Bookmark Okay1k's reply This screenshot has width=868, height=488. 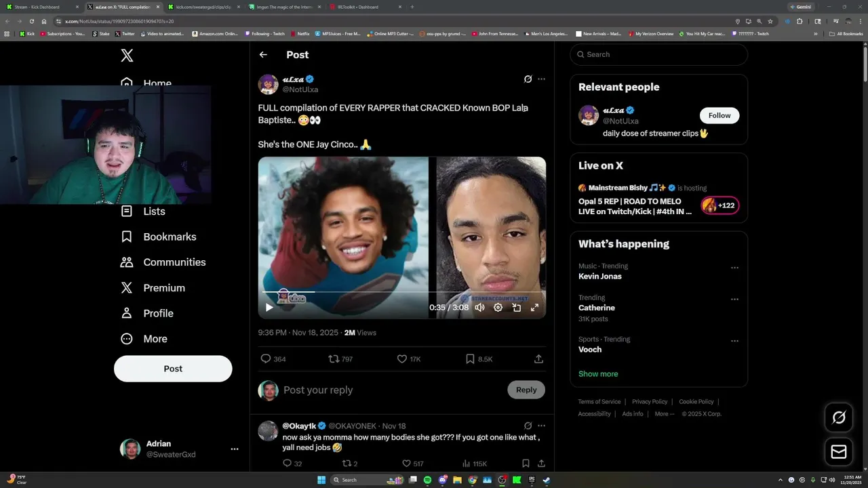[x=526, y=464]
